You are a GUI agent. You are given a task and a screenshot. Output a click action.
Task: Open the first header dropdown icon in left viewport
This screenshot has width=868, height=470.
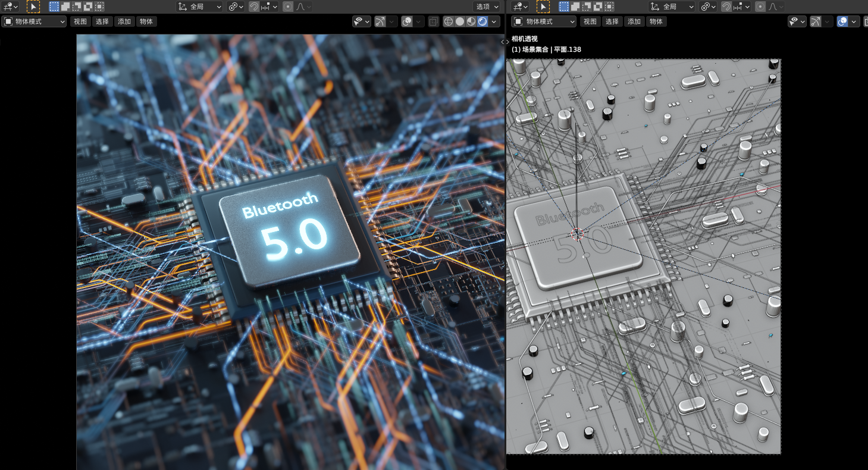[10, 7]
